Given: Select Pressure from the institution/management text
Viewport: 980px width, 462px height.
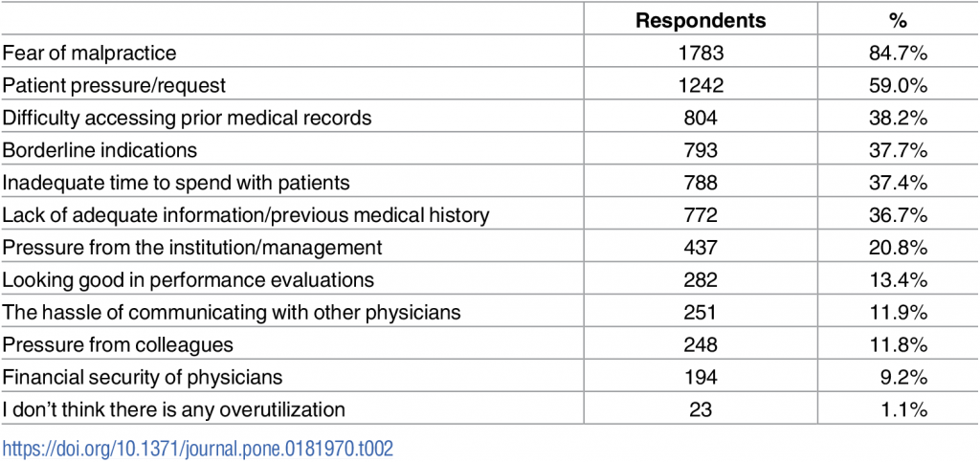Looking at the screenshot, I should [x=191, y=248].
